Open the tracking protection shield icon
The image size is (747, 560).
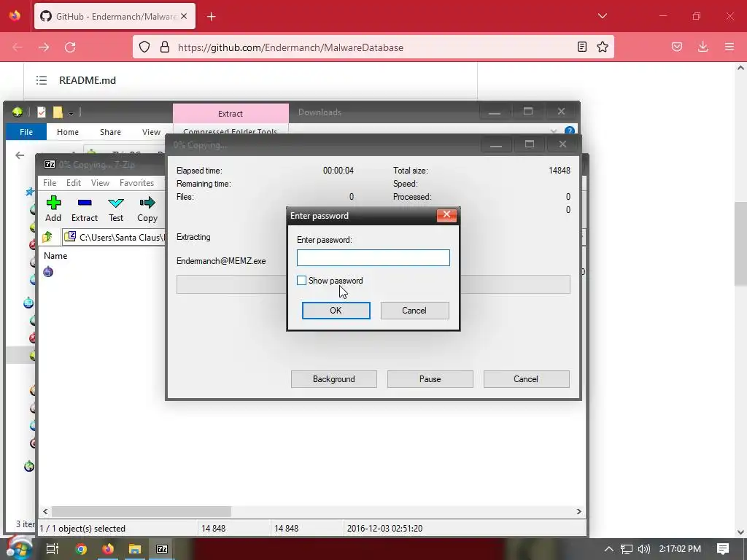144,47
